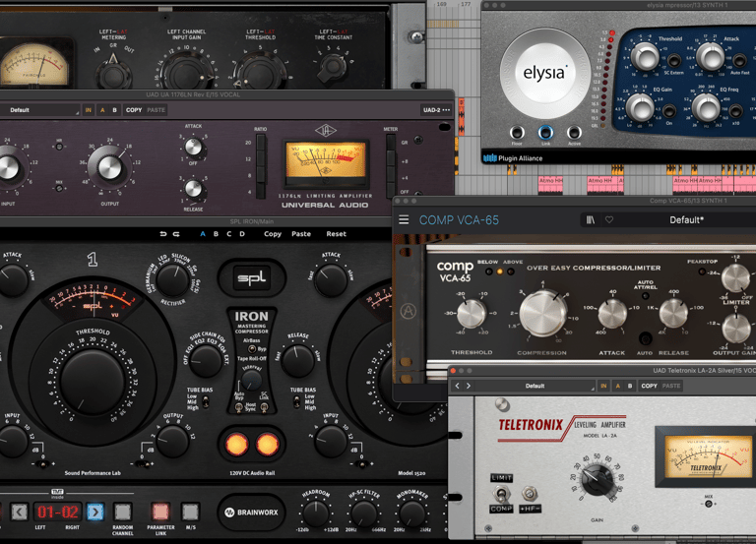Click the 1176LN Output knob
Screen dimensions: 756x544
click(110, 167)
